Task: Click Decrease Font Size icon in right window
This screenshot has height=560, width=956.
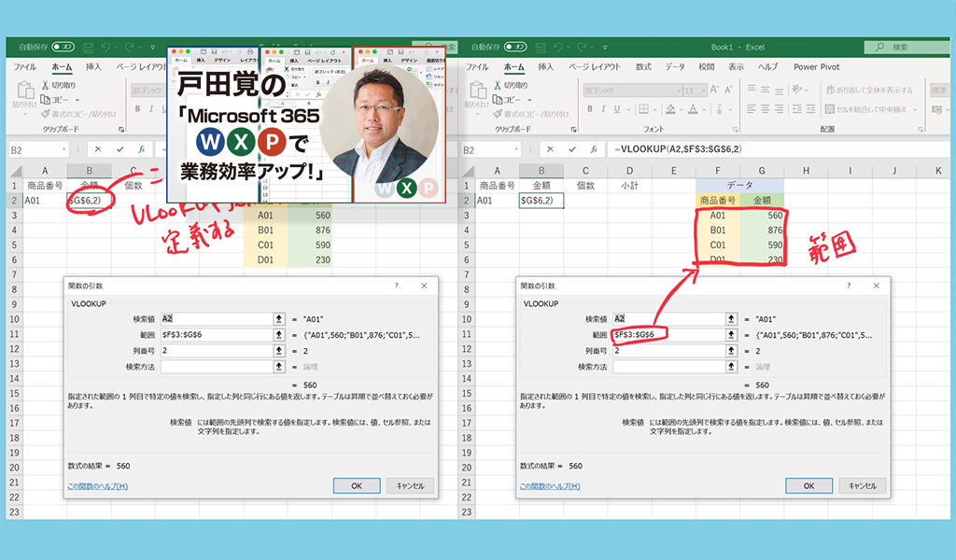Action: pos(728,91)
